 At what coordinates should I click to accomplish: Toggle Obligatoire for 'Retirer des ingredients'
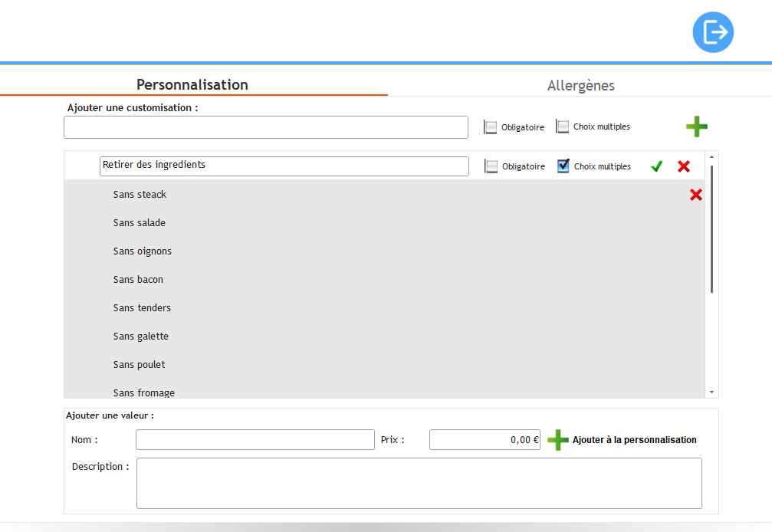[491, 166]
